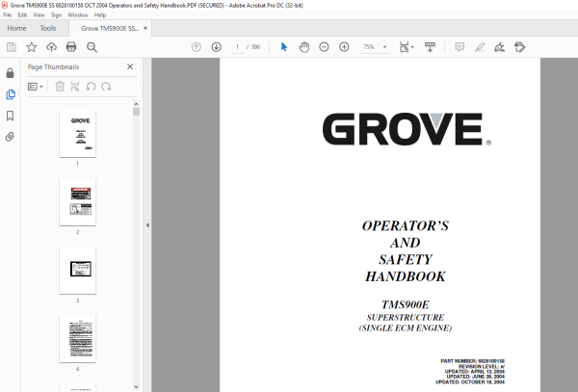578x392 pixels.
Task: Open the Sign document tool
Action: [x=499, y=47]
